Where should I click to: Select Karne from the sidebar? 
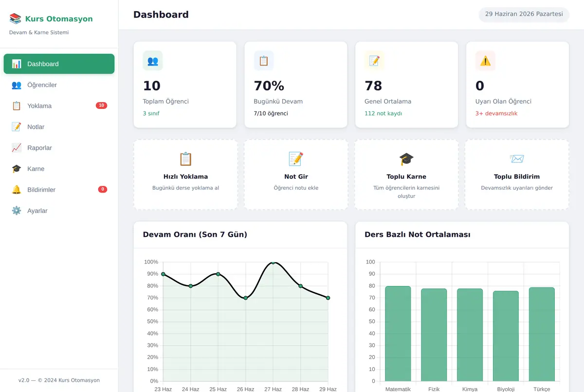59,168
